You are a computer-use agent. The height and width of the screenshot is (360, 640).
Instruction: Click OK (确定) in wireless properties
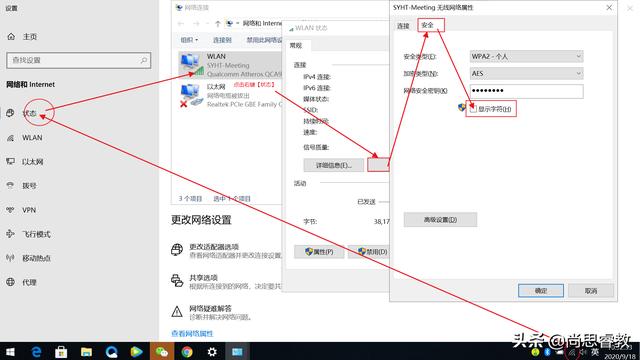tap(541, 291)
